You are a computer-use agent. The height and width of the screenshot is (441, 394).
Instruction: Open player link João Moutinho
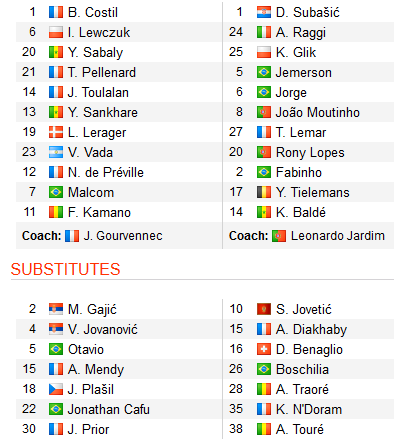(318, 113)
